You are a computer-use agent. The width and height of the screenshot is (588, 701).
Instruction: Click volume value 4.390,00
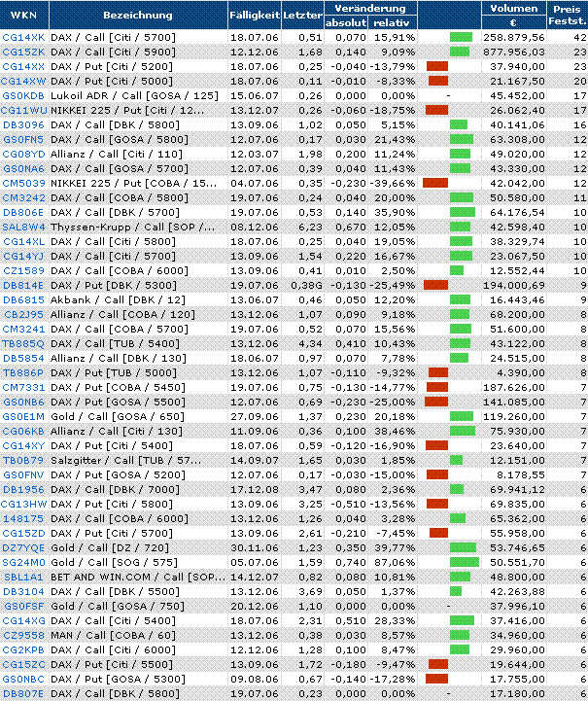pos(521,372)
